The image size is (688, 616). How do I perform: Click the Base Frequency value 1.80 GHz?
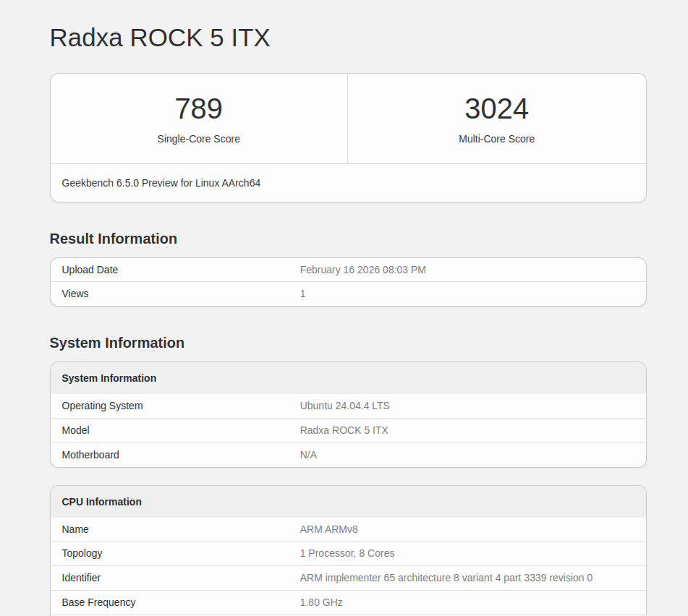321,602
